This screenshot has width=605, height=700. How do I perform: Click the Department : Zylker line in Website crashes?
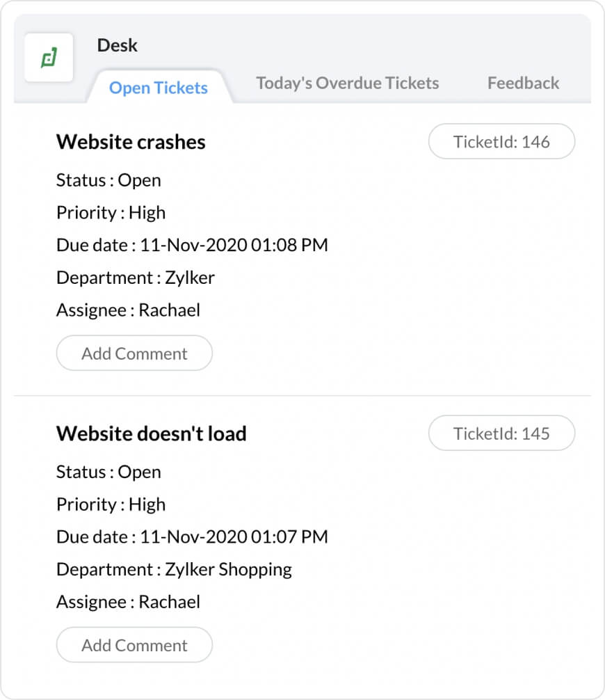(x=136, y=278)
